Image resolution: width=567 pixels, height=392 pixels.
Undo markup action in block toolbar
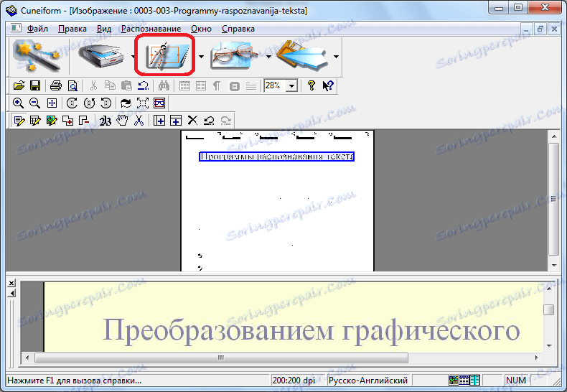tap(209, 121)
